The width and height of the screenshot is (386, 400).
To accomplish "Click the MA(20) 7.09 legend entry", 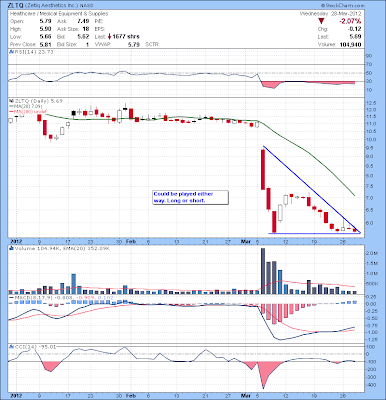I will tap(26, 106).
